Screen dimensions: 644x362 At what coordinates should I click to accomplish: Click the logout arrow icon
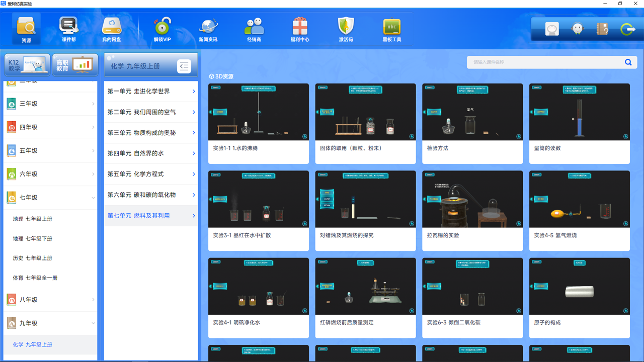click(628, 29)
